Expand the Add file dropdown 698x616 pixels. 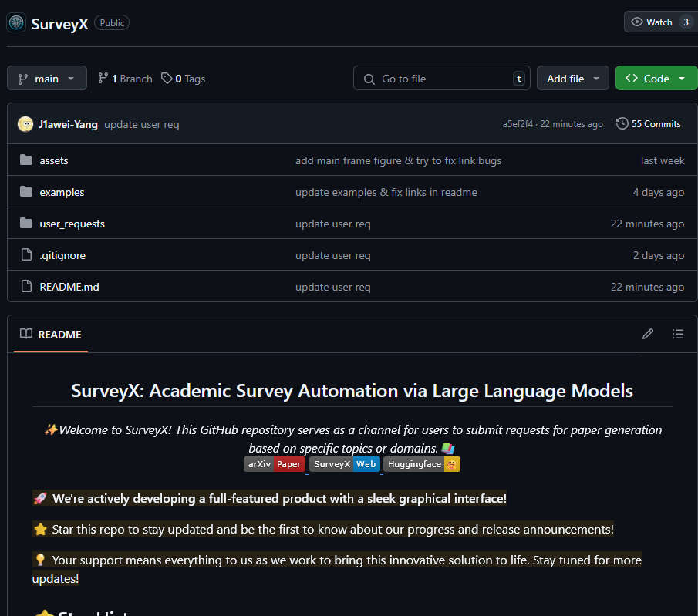click(572, 79)
